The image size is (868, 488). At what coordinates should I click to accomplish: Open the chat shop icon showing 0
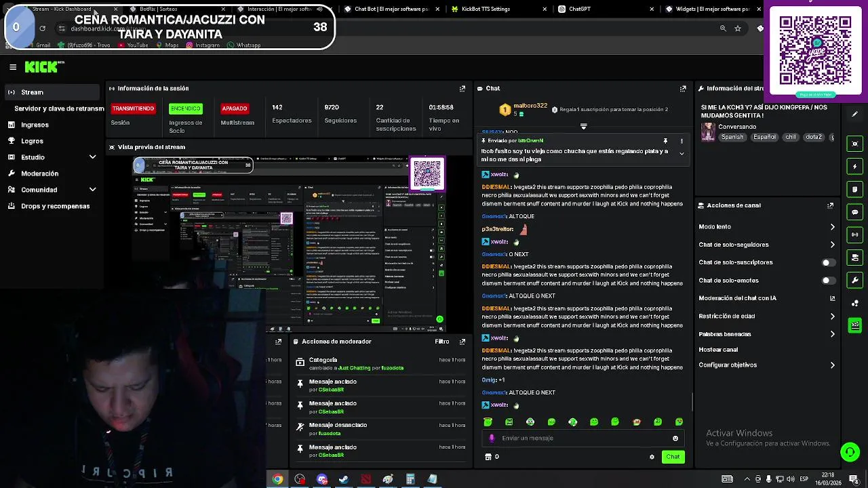(492, 457)
